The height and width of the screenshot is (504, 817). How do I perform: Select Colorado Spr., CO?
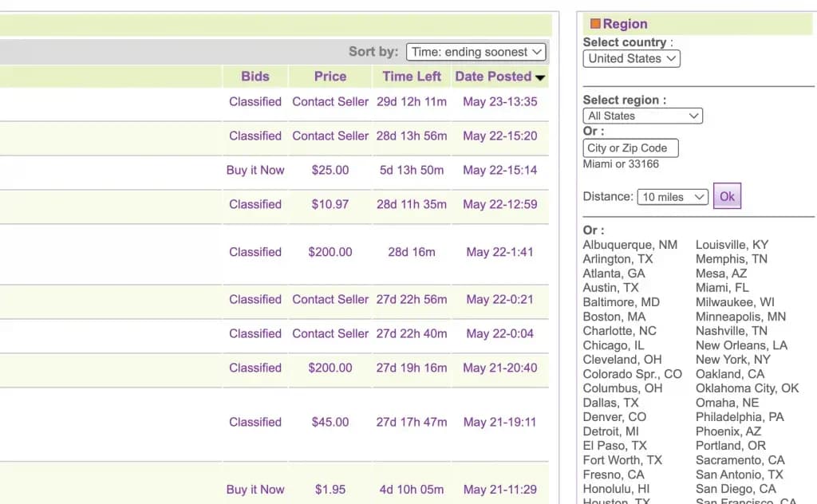632,374
